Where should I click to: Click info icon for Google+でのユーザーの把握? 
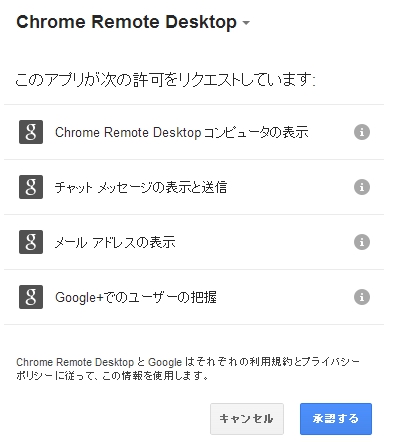tap(362, 297)
